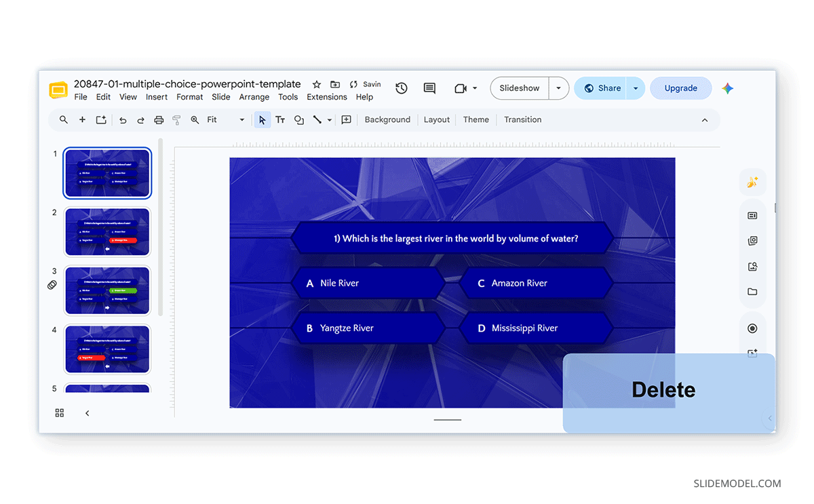Open the Slide menu
Screen dimensions: 814x504
[x=221, y=97]
